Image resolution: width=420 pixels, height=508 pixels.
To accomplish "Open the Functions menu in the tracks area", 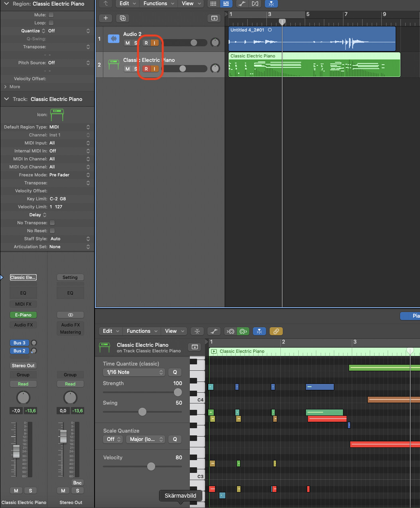I will (159, 4).
